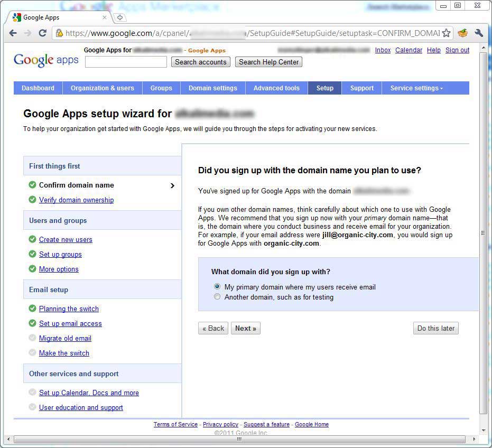This screenshot has height=448, width=492.
Task: Click the green check next to Confirm domain name
Action: (32, 185)
